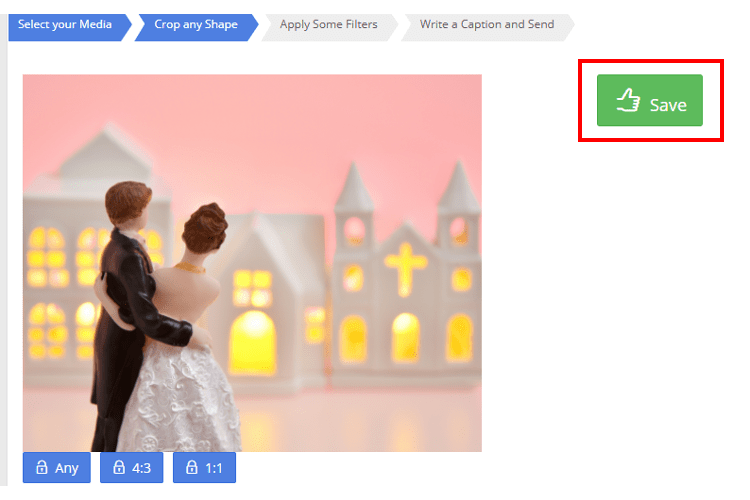Screen dimensions: 750x500
Task: Click the lock icon beside 4:3
Action: click(118, 467)
